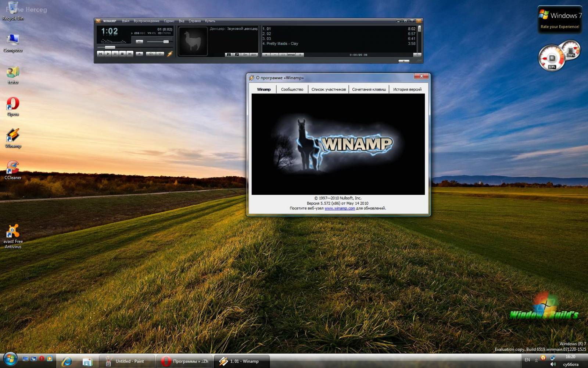Switch to Opera Программы taskbar button

point(185,361)
